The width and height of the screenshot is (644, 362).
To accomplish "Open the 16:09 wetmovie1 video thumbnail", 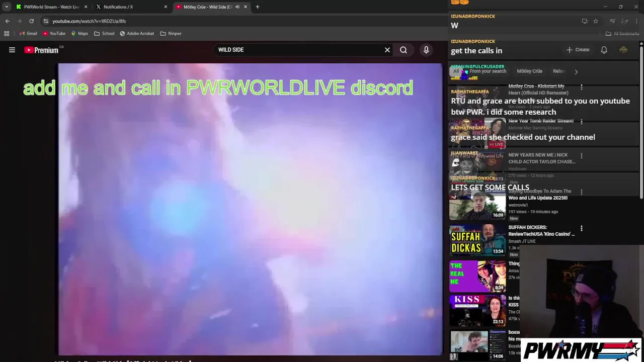I will [477, 204].
